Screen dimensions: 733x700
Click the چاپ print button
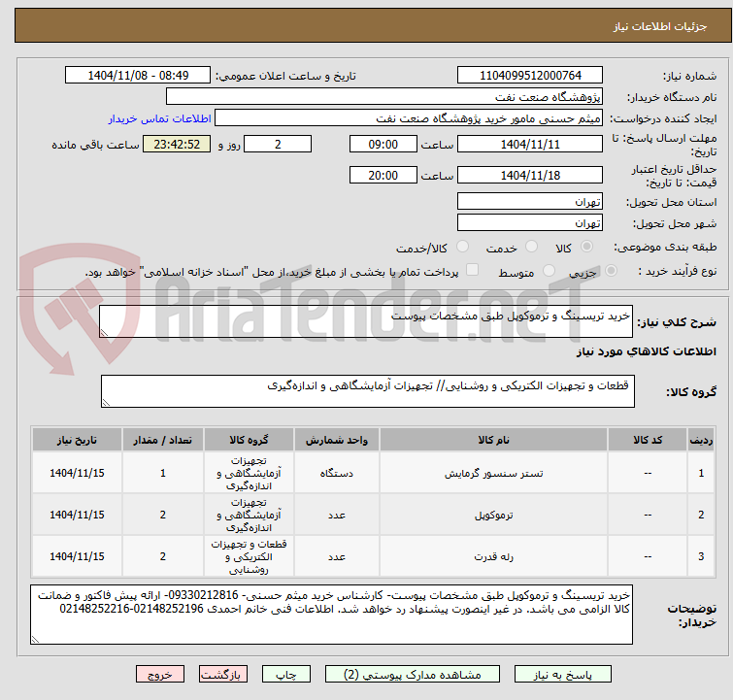click(x=286, y=675)
